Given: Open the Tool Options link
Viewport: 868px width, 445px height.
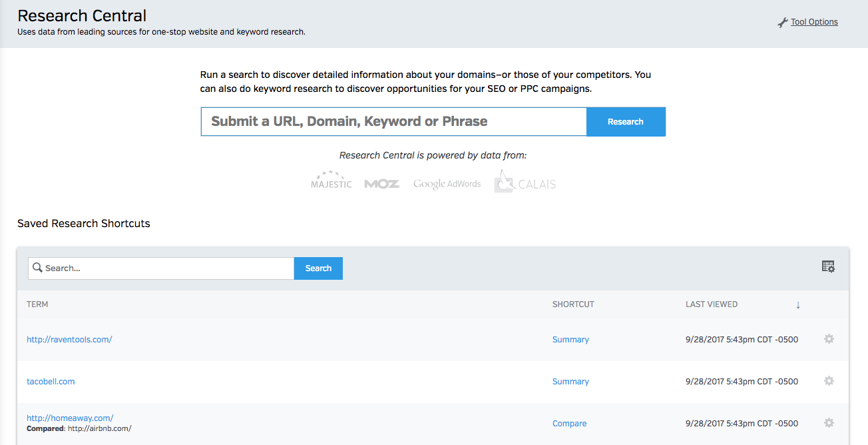Looking at the screenshot, I should click(x=814, y=22).
